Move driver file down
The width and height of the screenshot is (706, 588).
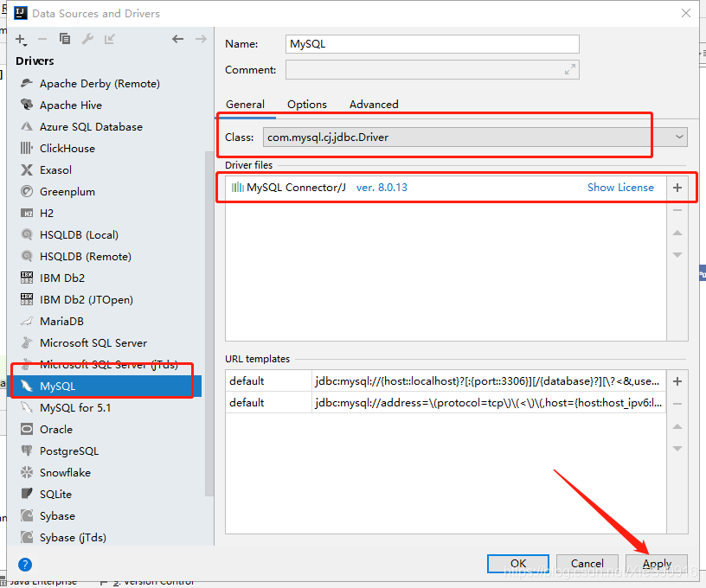click(677, 254)
